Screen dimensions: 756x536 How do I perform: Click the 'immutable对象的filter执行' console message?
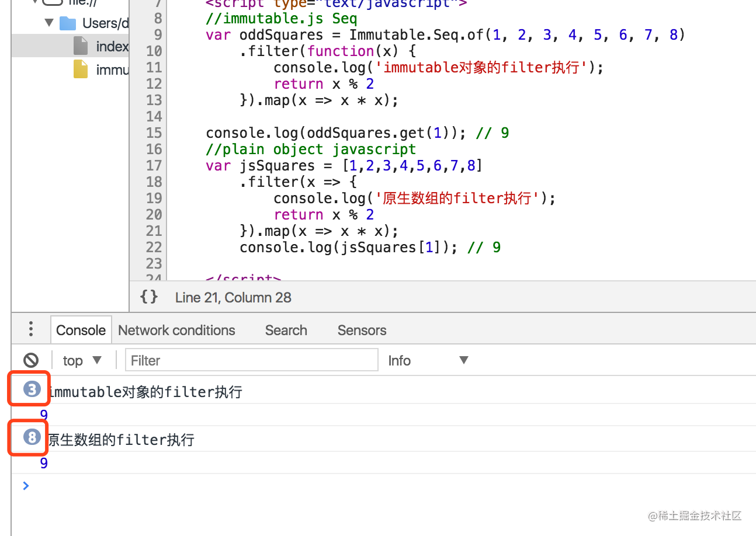coord(145,392)
